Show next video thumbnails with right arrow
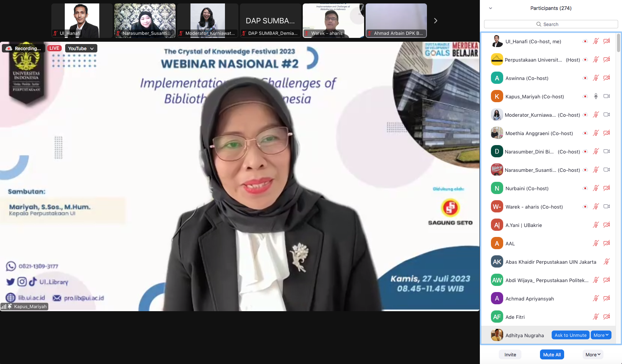 coord(435,21)
